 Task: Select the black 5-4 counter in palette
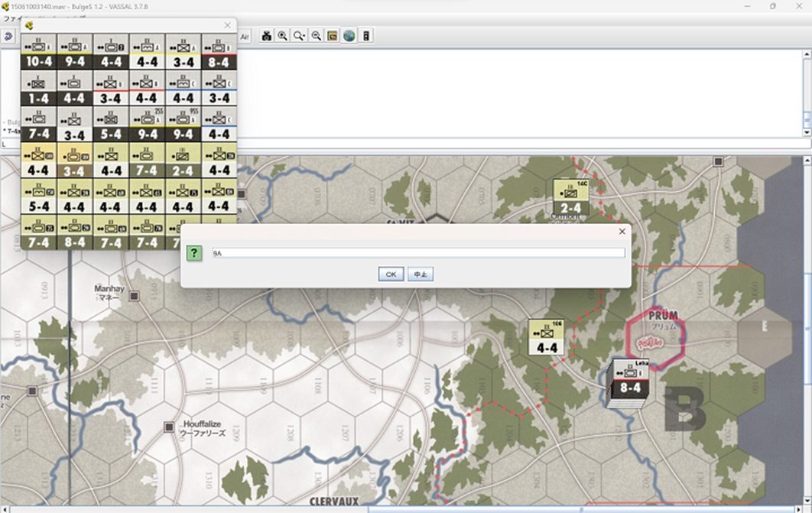tap(111, 125)
